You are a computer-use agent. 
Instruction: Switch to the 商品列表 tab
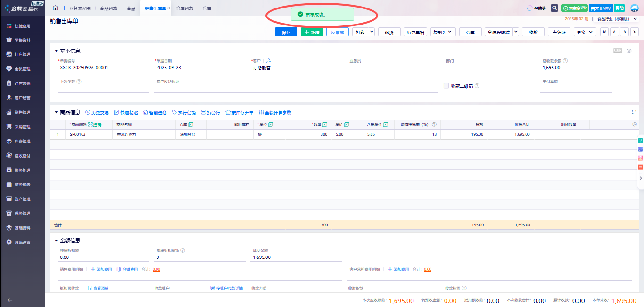pyautogui.click(x=108, y=8)
